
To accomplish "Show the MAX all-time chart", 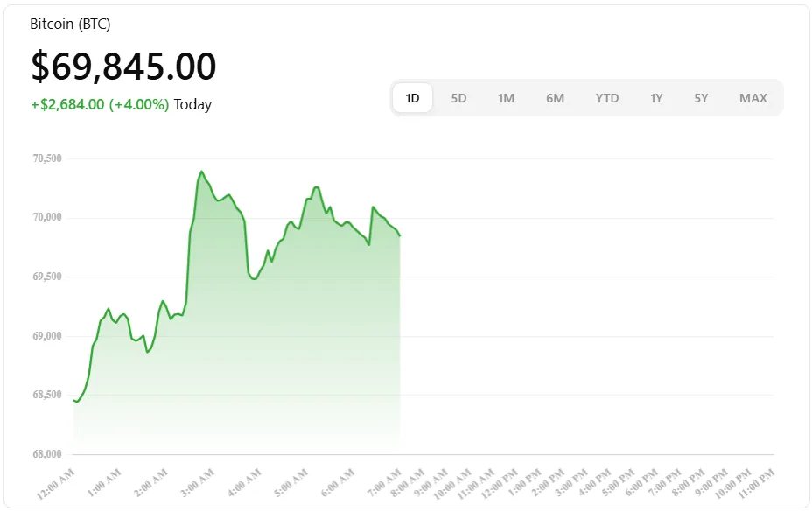I will coord(752,98).
